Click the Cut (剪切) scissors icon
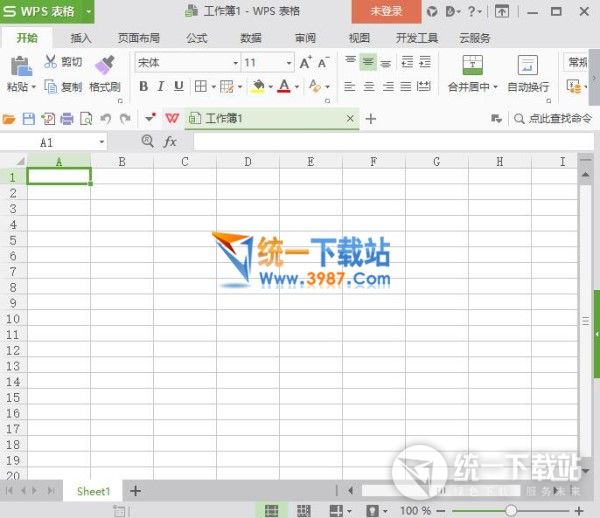 [x=50, y=62]
